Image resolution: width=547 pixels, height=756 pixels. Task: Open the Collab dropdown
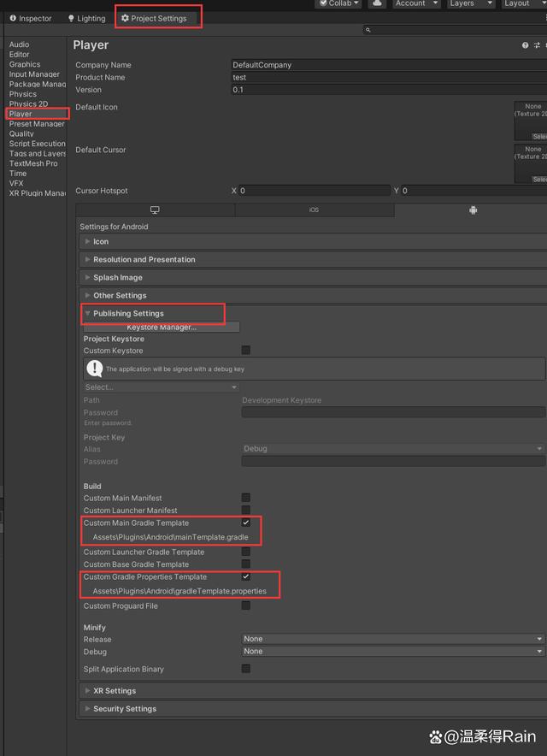tap(338, 3)
